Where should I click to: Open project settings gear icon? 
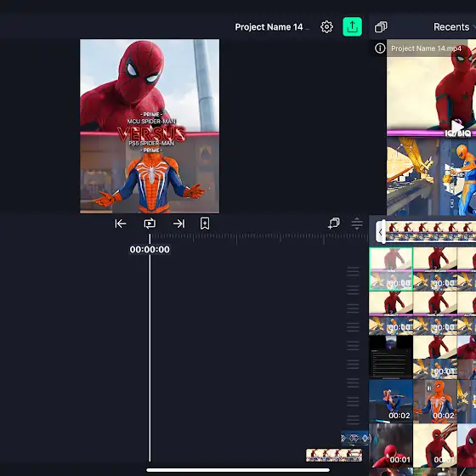[x=326, y=27]
